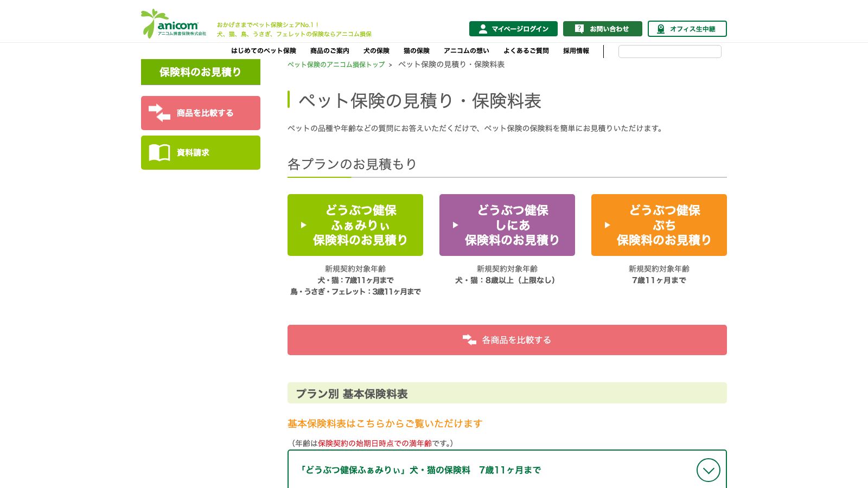Click the 商品を比較する label in the sidebar

point(205,113)
